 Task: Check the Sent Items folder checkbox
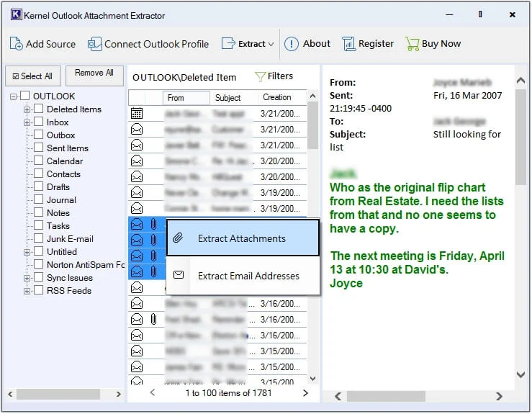tap(39, 148)
